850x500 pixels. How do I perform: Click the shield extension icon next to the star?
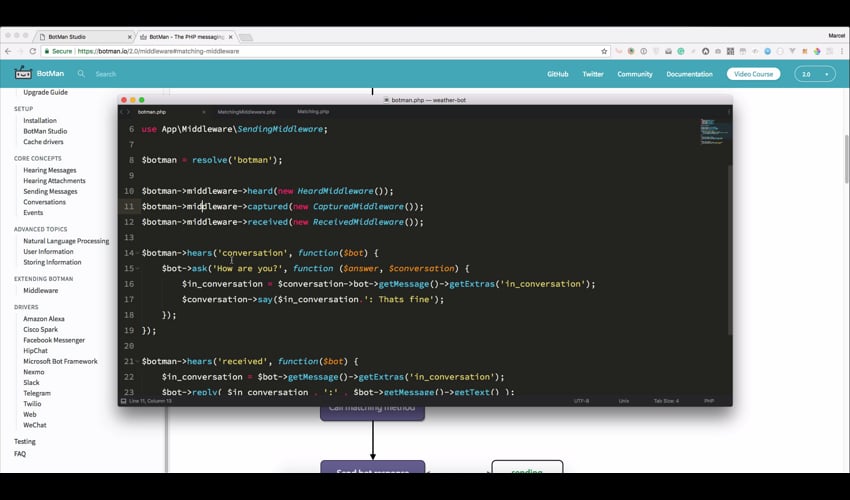click(656, 51)
